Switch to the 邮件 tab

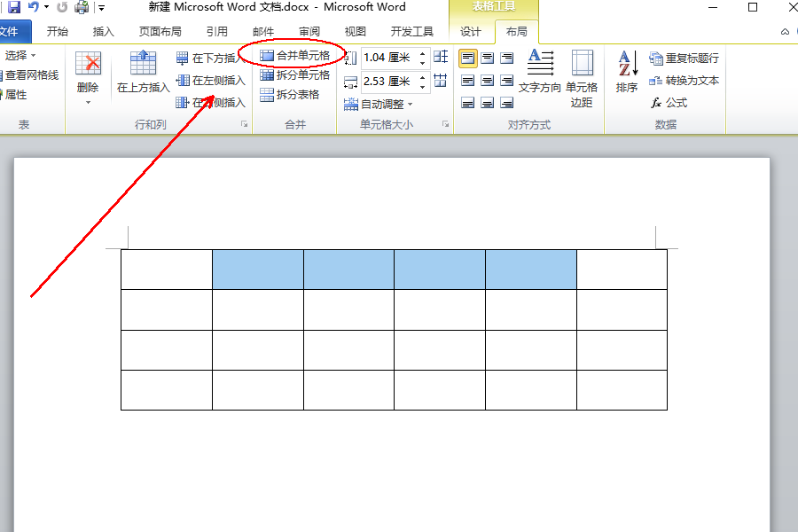pyautogui.click(x=263, y=32)
